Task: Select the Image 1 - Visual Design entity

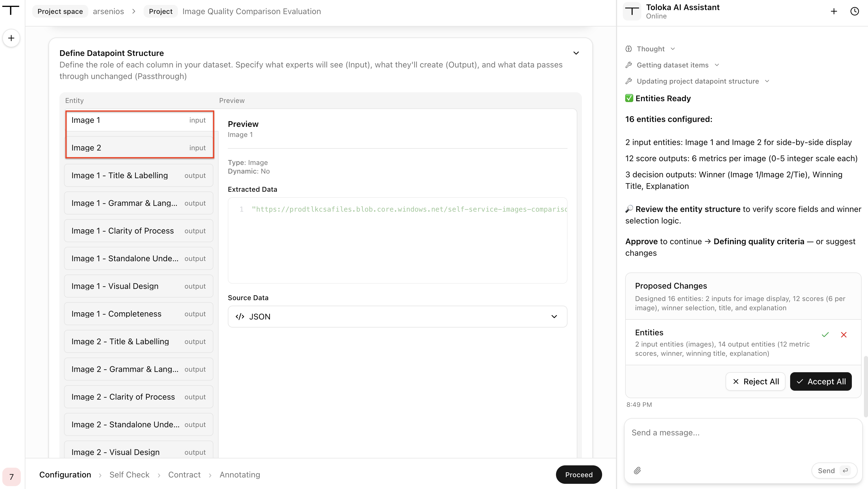Action: pos(138,286)
